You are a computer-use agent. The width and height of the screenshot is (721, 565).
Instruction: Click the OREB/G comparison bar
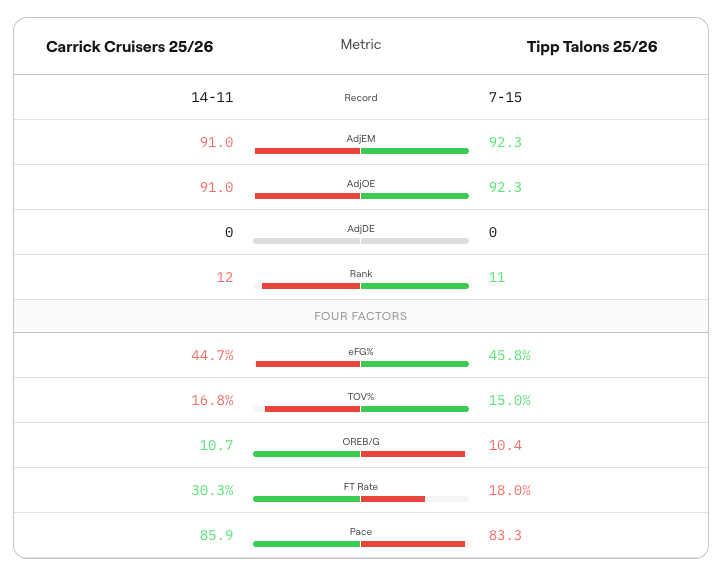tap(361, 454)
